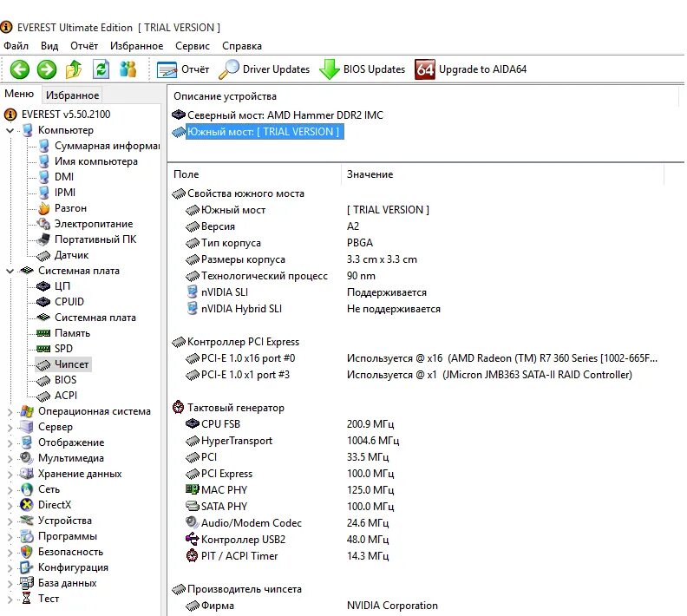This screenshot has width=687, height=616.
Task: Click the green Back arrow icon
Action: coord(19,69)
